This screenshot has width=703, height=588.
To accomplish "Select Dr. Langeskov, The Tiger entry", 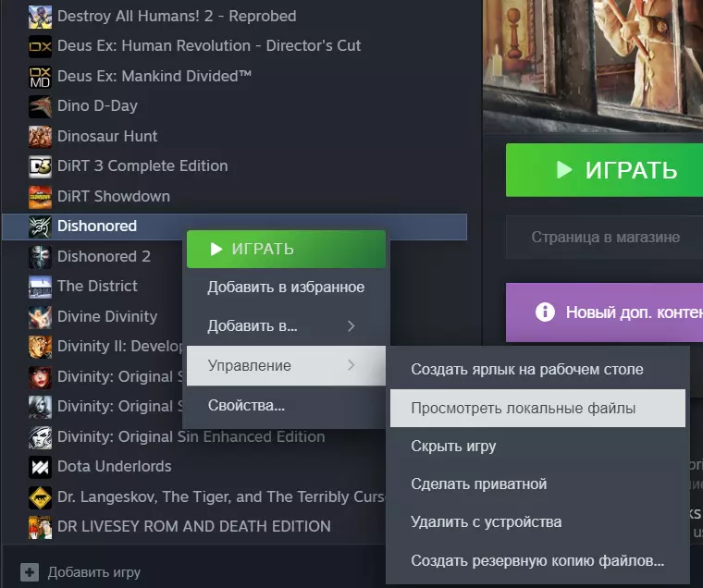I will coord(220,497).
